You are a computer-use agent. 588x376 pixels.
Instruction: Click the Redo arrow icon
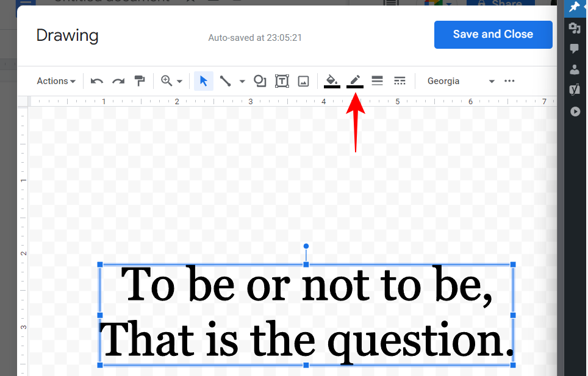(x=118, y=81)
